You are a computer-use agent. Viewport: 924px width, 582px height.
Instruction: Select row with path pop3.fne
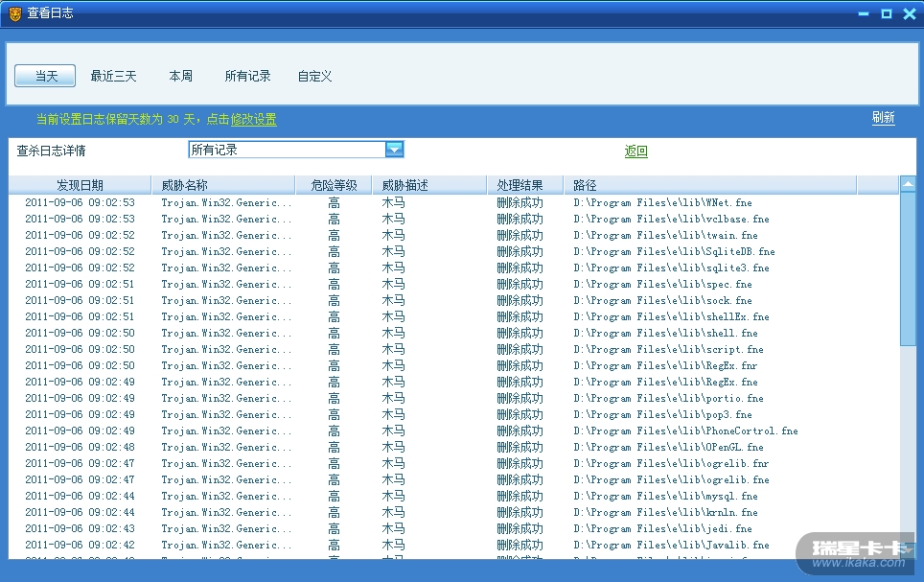coord(453,414)
